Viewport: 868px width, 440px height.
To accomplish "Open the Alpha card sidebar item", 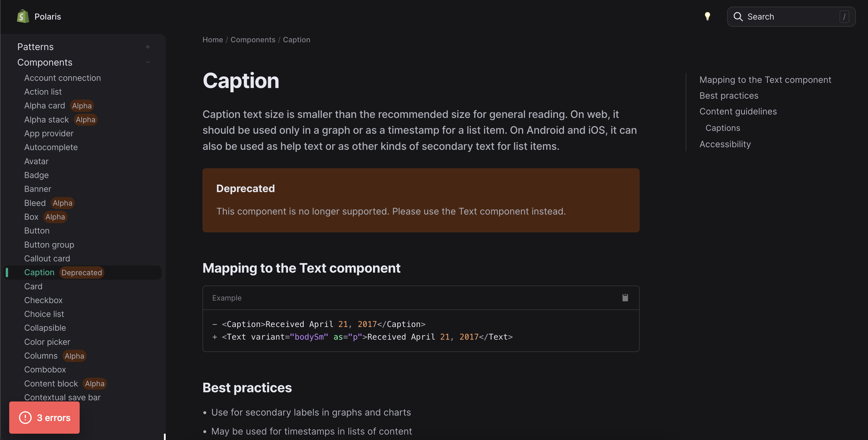I will [45, 106].
